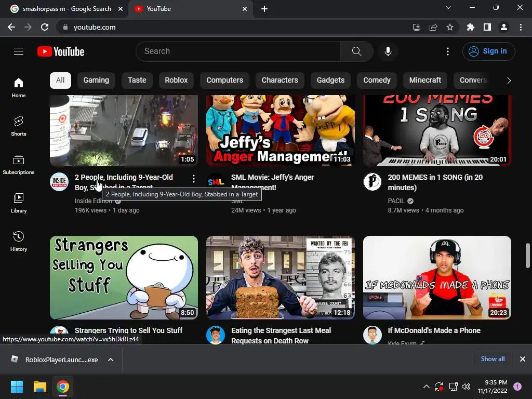Install app icon in address bar
532x399 pixels.
coord(416,27)
